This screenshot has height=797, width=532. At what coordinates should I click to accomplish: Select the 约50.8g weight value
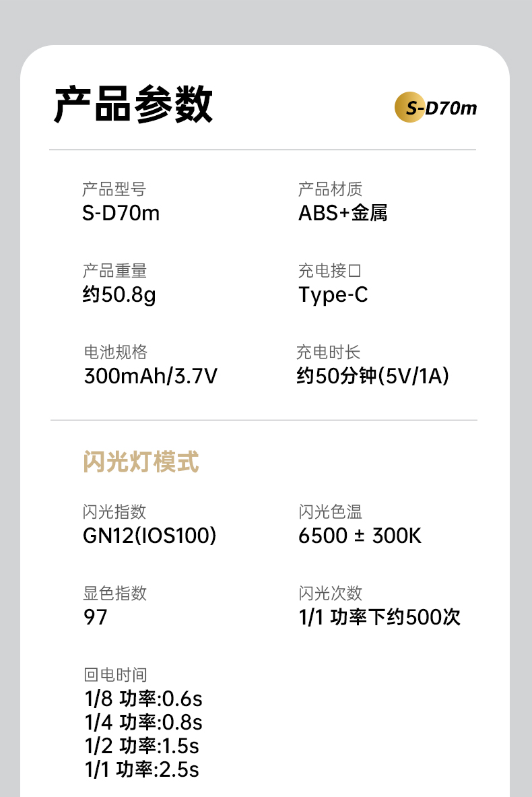[x=119, y=294]
